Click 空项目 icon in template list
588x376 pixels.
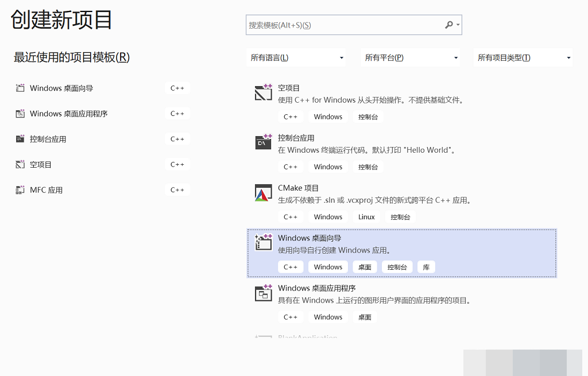263,92
